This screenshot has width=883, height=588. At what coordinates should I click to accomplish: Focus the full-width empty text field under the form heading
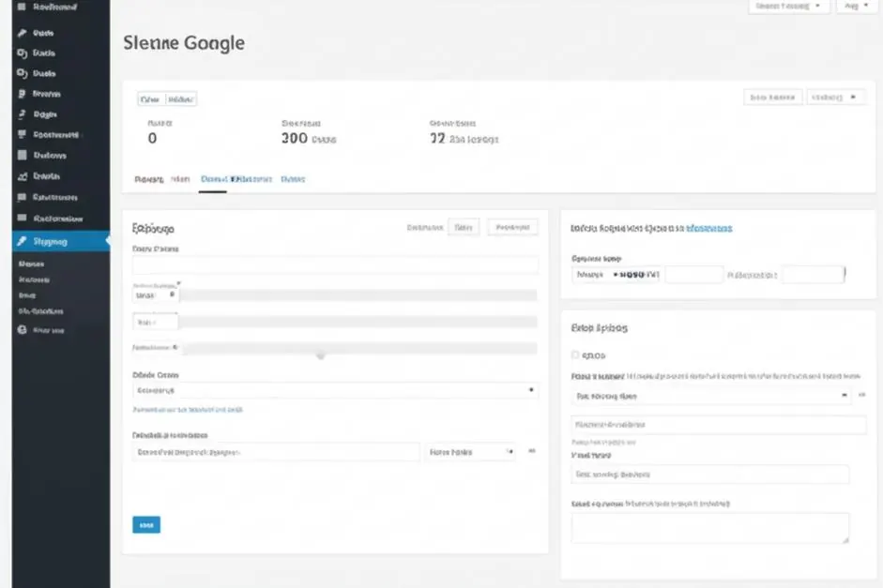pyautogui.click(x=335, y=265)
